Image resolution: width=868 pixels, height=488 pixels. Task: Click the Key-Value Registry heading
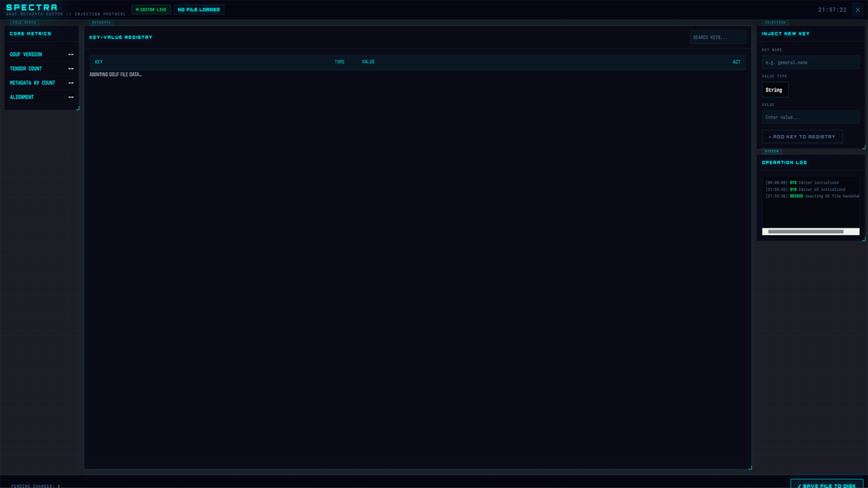coord(121,37)
